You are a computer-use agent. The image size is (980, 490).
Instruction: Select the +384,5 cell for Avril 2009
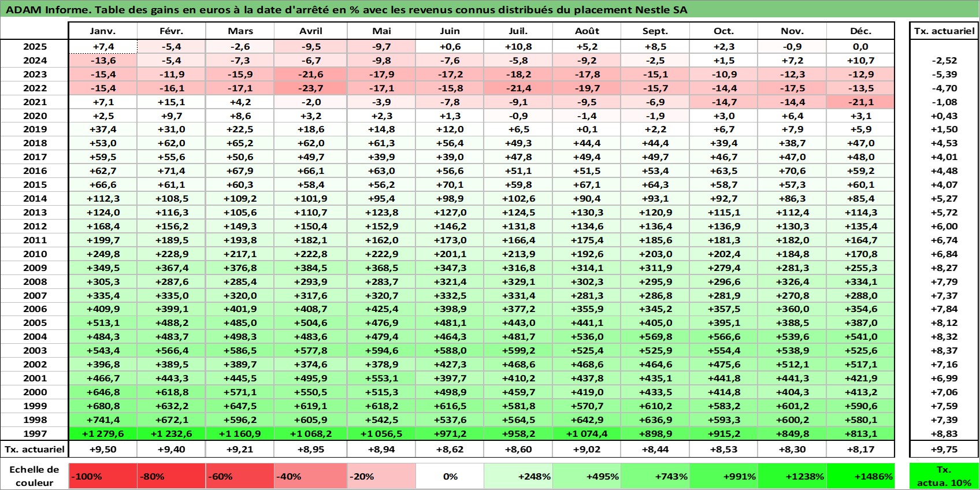(311, 268)
